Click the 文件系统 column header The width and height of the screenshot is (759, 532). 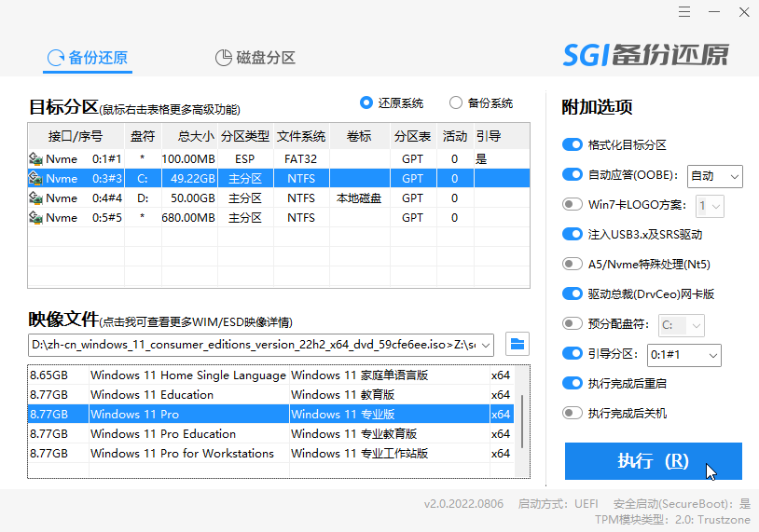coord(301,136)
